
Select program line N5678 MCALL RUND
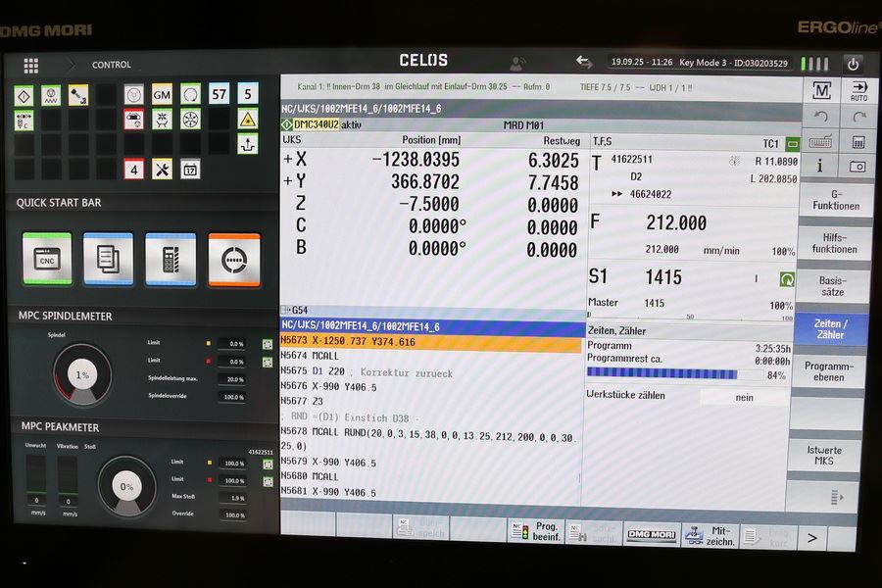click(430, 439)
